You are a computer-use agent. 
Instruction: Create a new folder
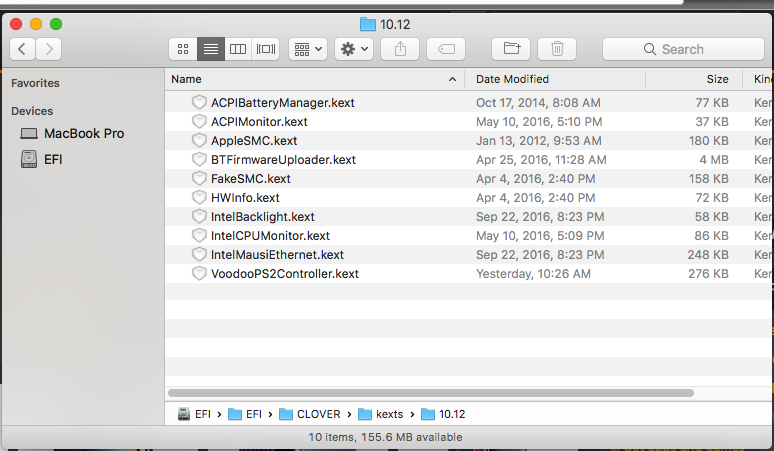(x=511, y=48)
